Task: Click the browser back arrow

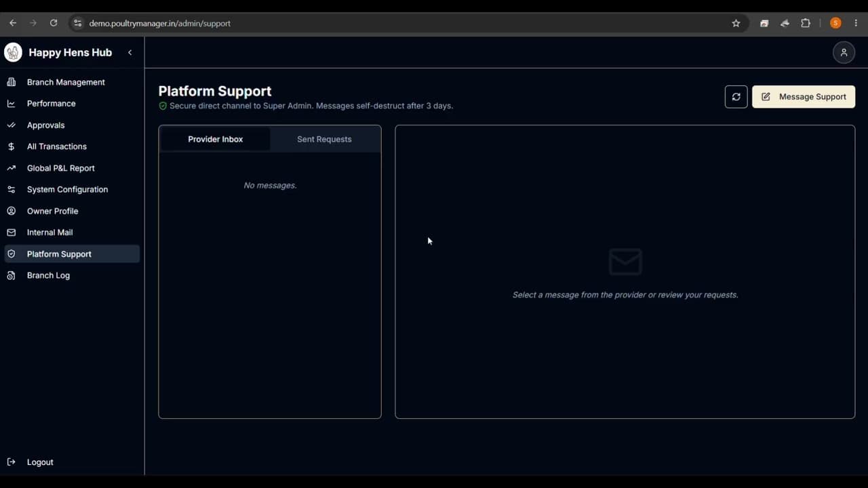Action: (13, 23)
